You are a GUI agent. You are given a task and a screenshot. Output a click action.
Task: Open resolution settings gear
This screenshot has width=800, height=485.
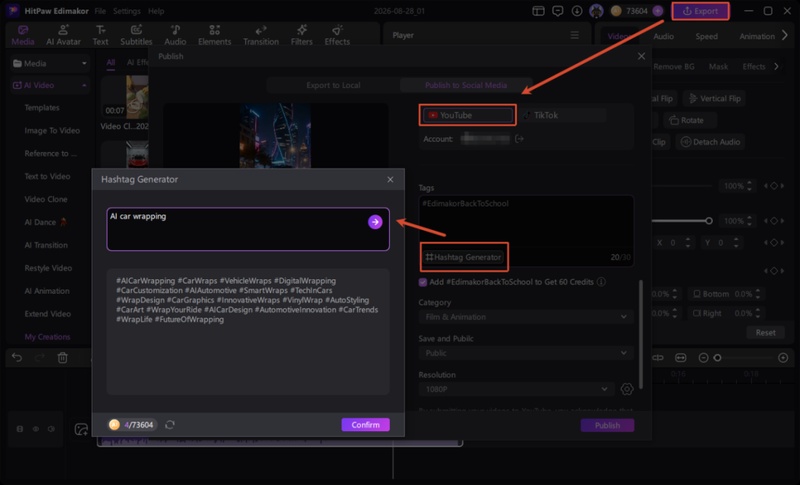627,389
